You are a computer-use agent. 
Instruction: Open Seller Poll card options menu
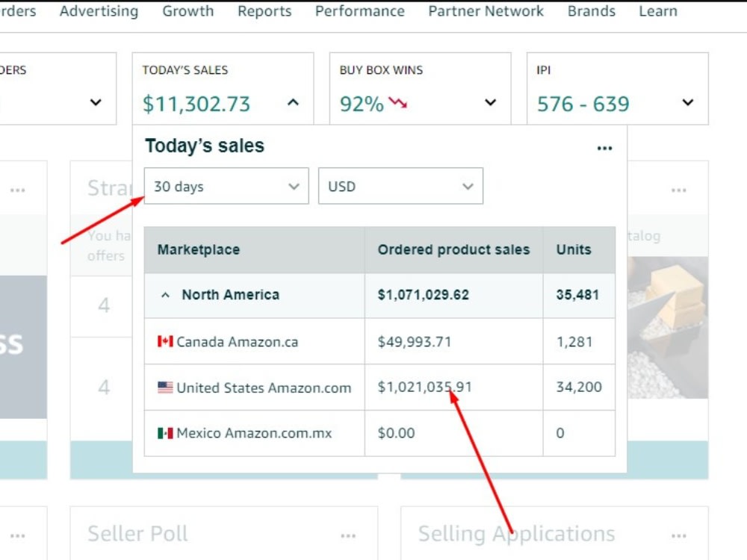coord(348,535)
